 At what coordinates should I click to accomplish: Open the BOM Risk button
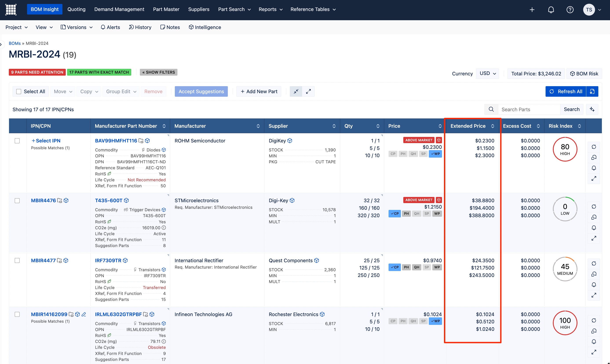coord(584,73)
